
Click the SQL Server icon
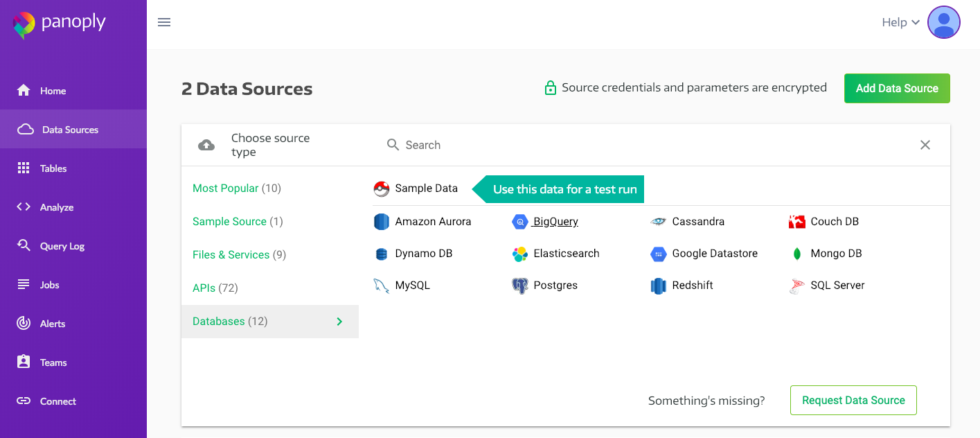tap(797, 286)
